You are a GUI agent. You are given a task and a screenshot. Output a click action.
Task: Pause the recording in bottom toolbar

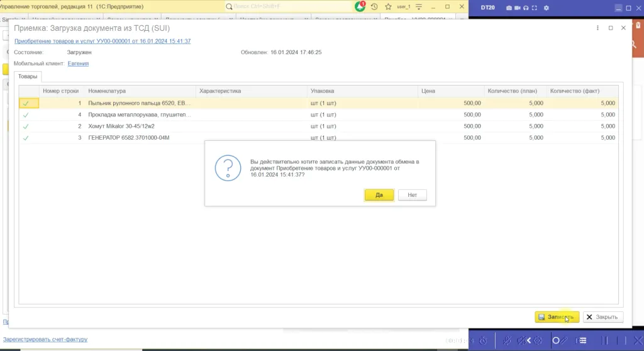pos(604,340)
